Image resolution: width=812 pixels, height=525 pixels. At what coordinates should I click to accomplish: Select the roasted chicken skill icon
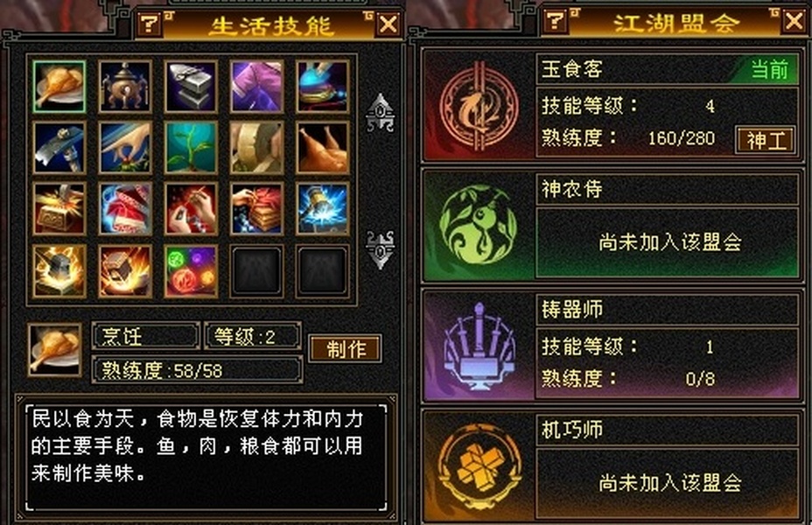[x=323, y=148]
